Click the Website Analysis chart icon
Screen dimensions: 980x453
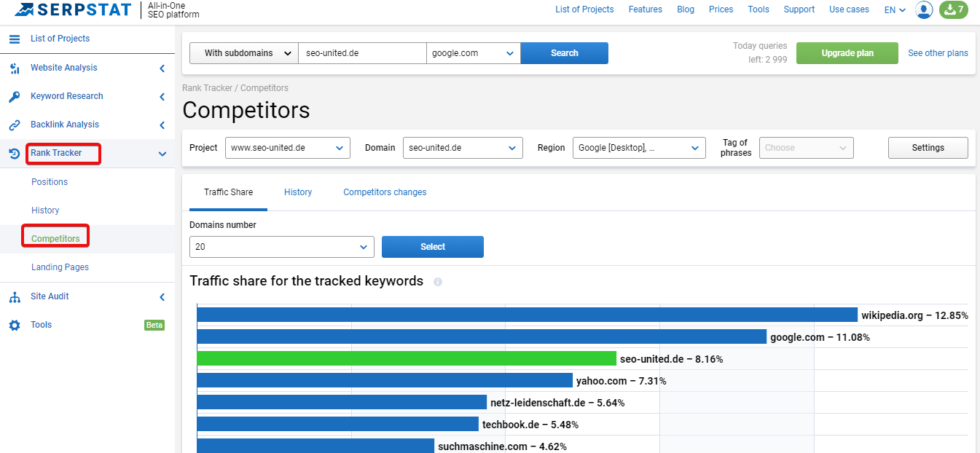15,68
